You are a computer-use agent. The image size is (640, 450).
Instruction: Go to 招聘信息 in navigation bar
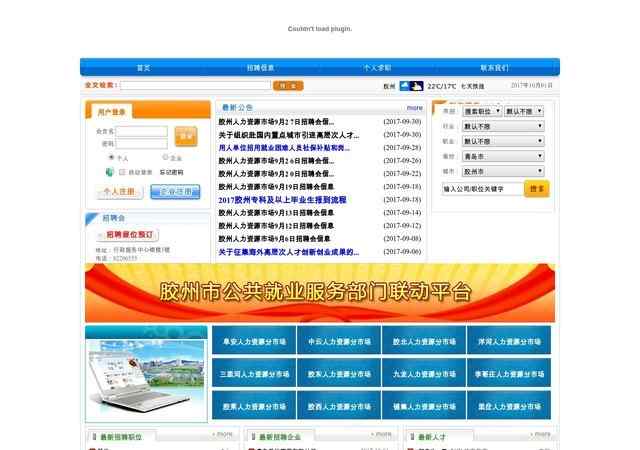tap(260, 68)
